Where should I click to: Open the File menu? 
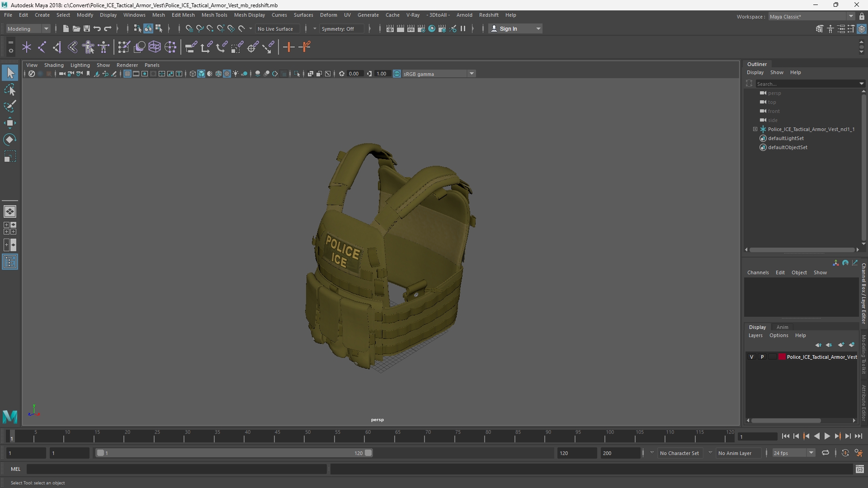8,15
